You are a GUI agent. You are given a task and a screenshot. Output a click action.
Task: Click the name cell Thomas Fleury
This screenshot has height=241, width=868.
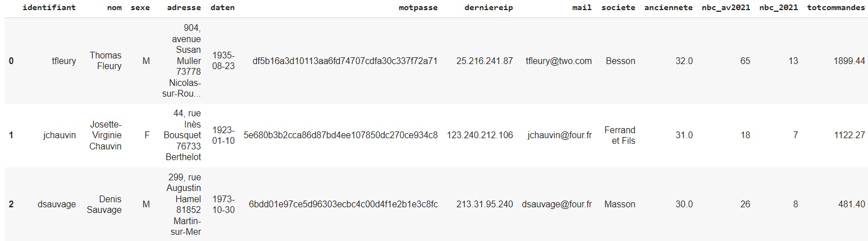pyautogui.click(x=106, y=61)
